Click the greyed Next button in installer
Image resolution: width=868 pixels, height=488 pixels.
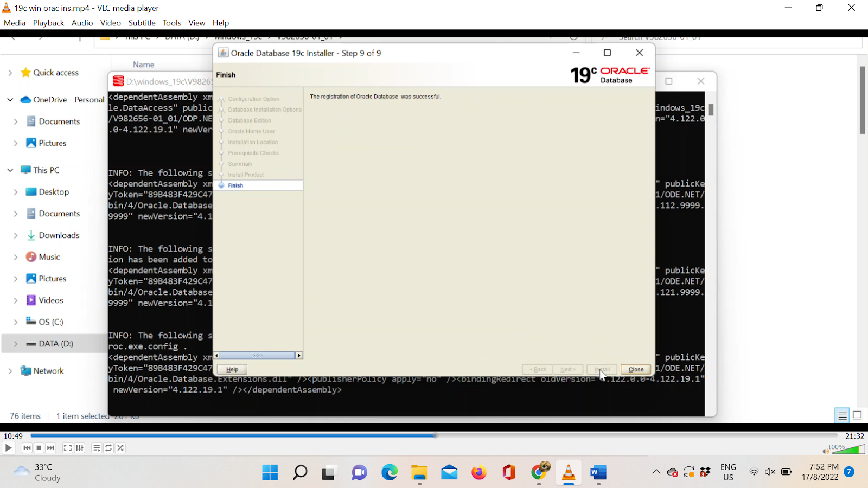(568, 369)
